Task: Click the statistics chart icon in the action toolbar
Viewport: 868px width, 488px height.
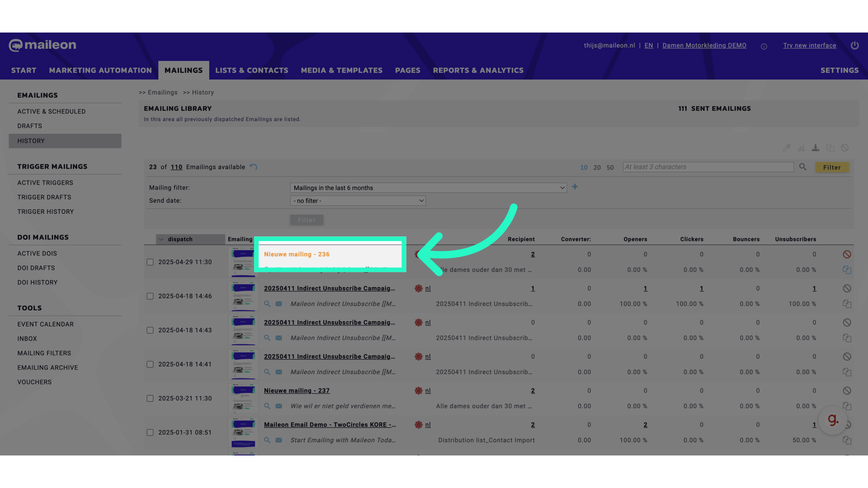Action: pyautogui.click(x=801, y=148)
